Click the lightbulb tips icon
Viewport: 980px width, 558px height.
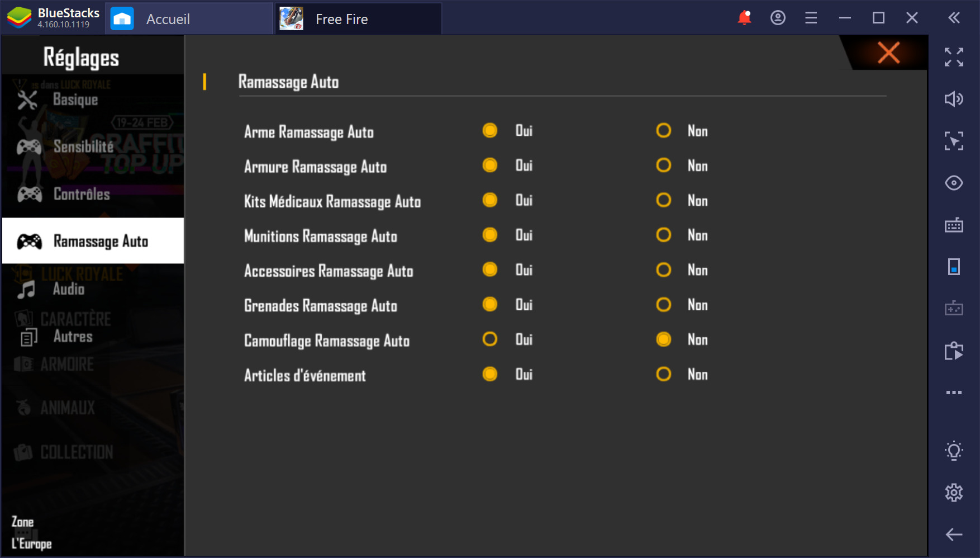tap(954, 451)
